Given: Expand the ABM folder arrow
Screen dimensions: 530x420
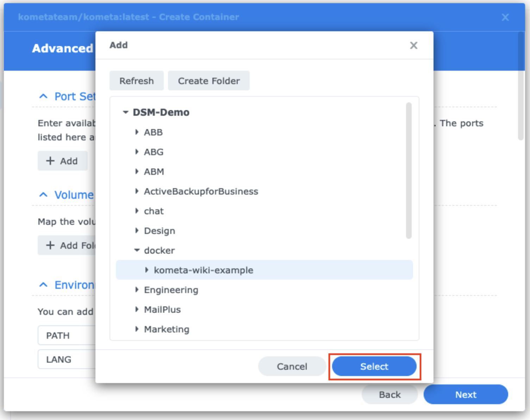Looking at the screenshot, I should (137, 171).
